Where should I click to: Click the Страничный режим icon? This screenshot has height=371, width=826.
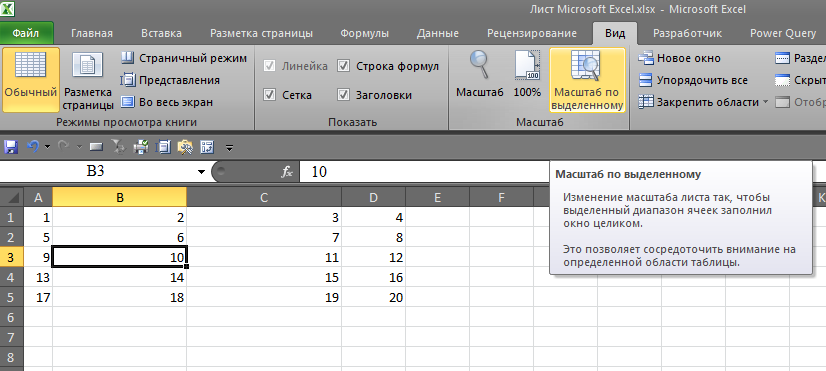pos(127,58)
